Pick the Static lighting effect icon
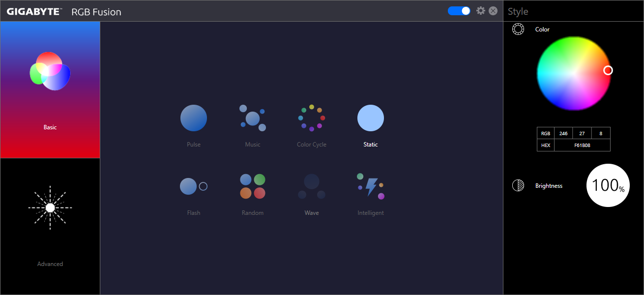 371,118
